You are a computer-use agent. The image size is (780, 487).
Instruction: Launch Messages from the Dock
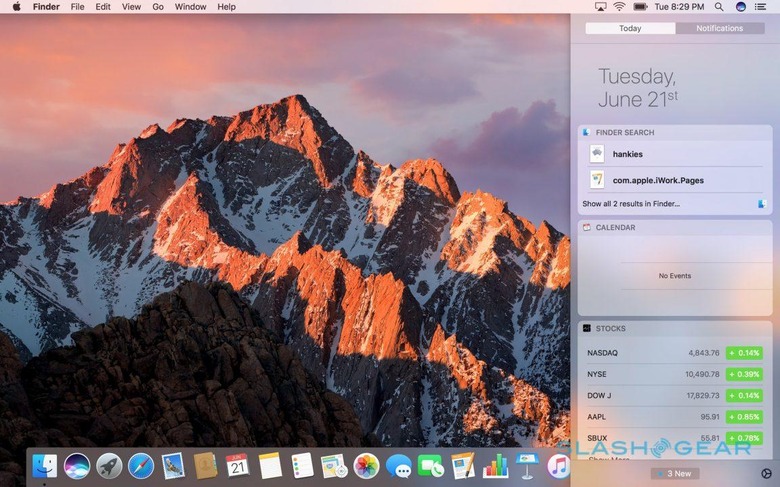click(398, 465)
